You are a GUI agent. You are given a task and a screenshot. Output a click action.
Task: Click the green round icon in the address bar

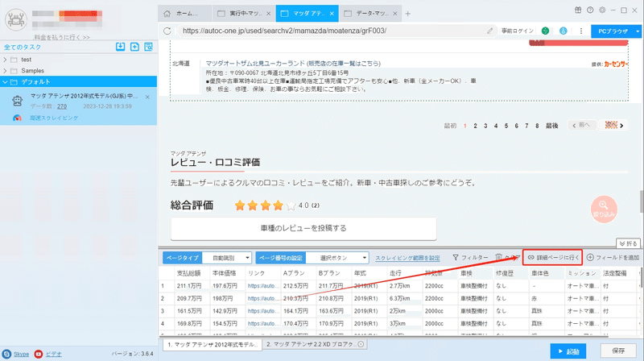(546, 31)
